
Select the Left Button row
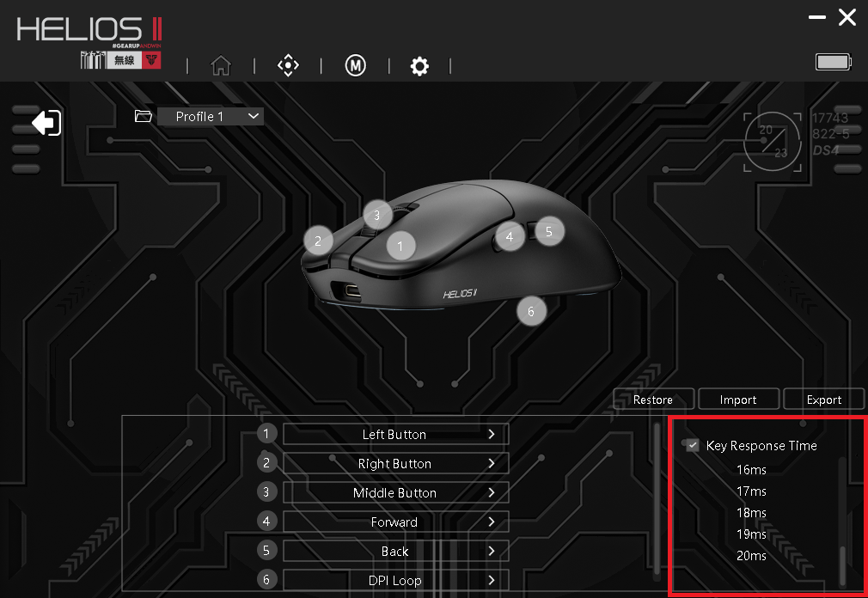396,434
